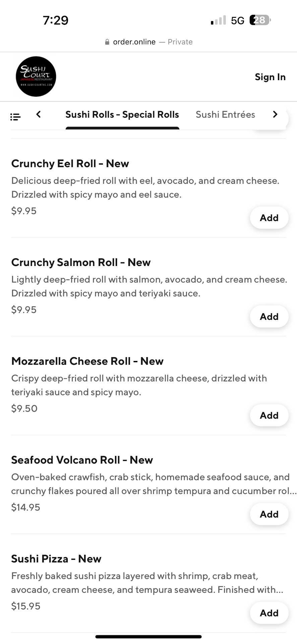Switch to the Sushi Entrées tab
297x644 pixels.
tap(225, 115)
